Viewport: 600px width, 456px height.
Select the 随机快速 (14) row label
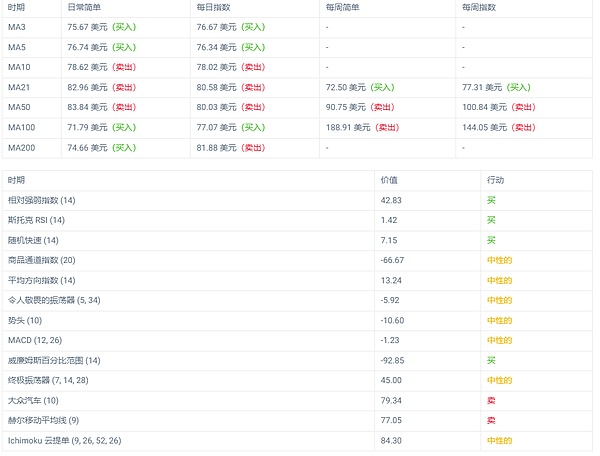[x=33, y=241]
